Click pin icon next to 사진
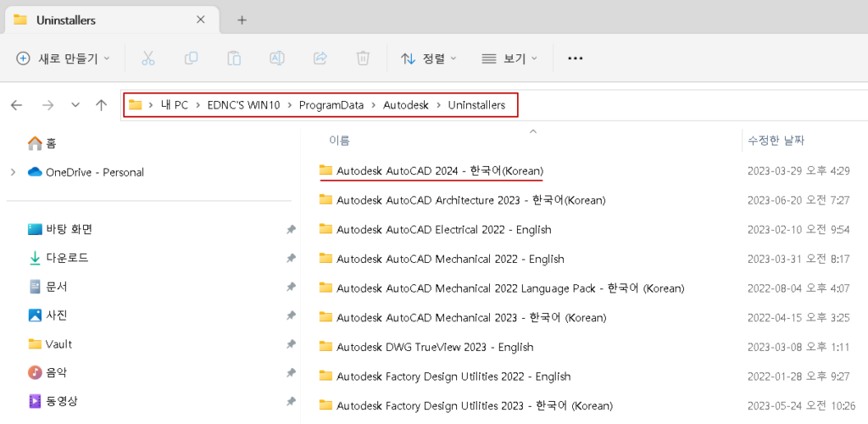This screenshot has width=868, height=424. tap(291, 315)
